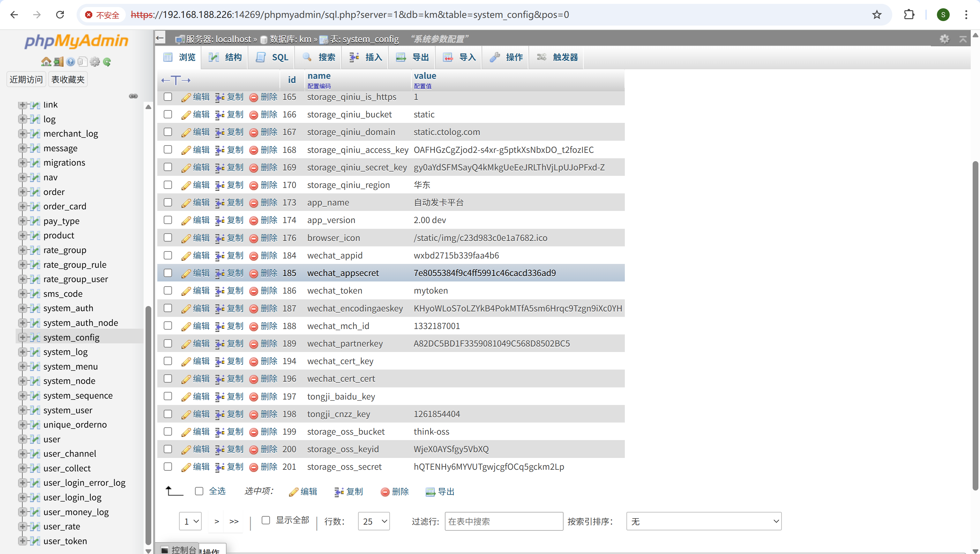Click the 近期访问 button
Image resolution: width=980 pixels, height=554 pixels.
(26, 79)
